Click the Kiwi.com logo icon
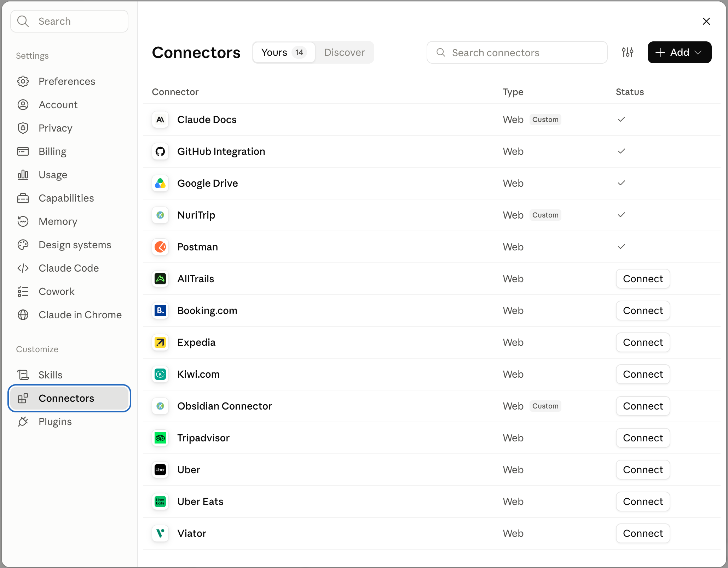The image size is (728, 568). 160,374
